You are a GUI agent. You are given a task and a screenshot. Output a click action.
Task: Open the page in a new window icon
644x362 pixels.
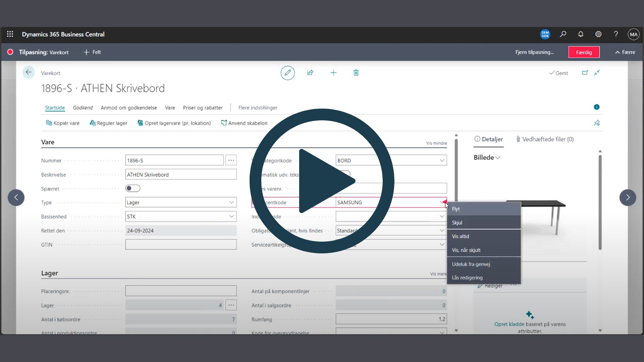coord(585,73)
